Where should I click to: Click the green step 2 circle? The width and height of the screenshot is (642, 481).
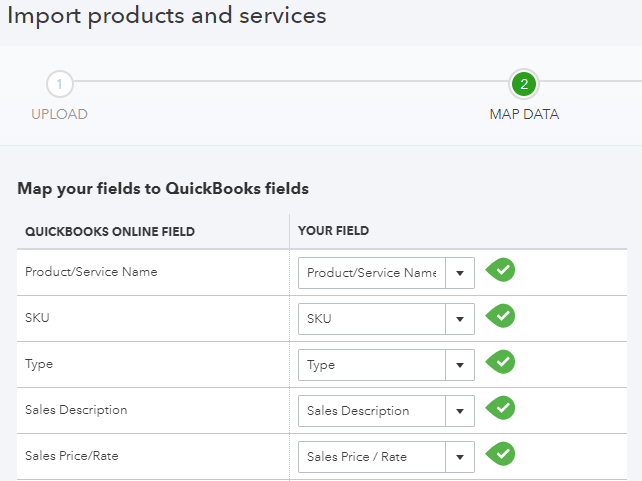point(524,84)
